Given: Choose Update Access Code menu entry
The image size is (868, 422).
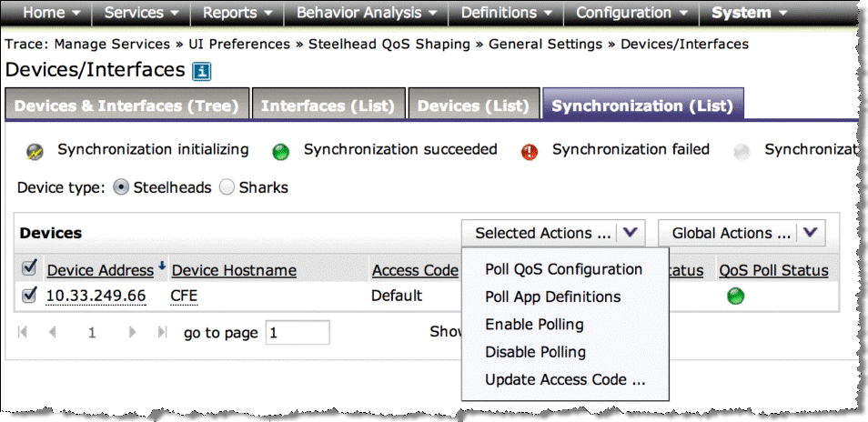Looking at the screenshot, I should 565,380.
